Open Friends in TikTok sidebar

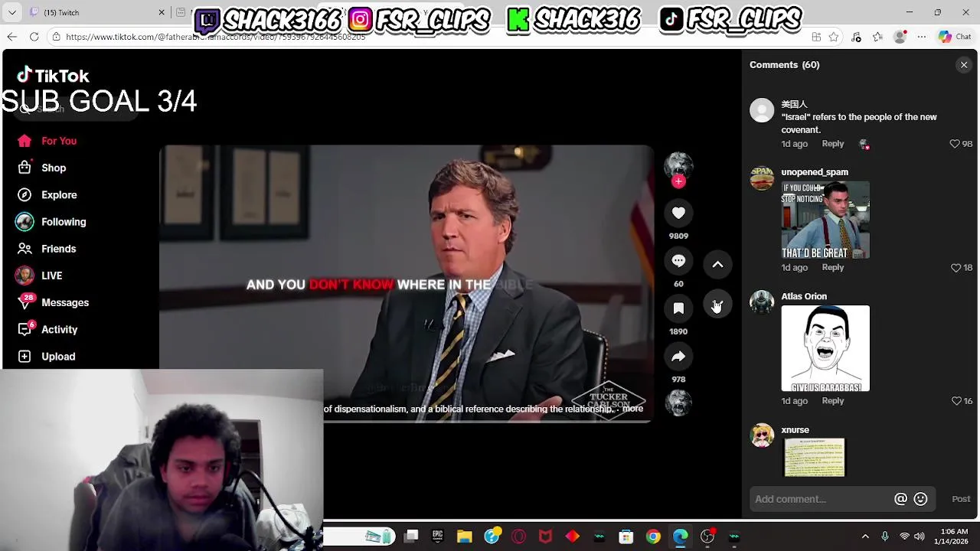tap(58, 249)
